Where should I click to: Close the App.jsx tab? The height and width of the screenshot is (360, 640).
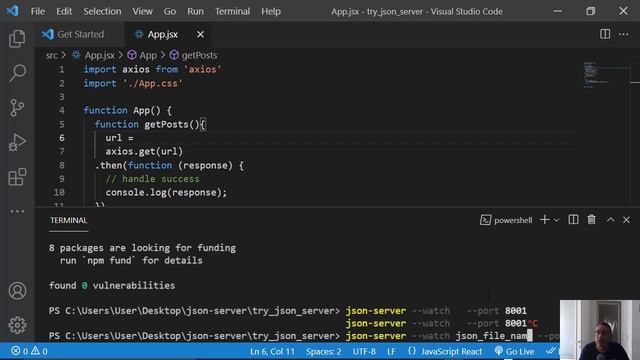pyautogui.click(x=200, y=34)
